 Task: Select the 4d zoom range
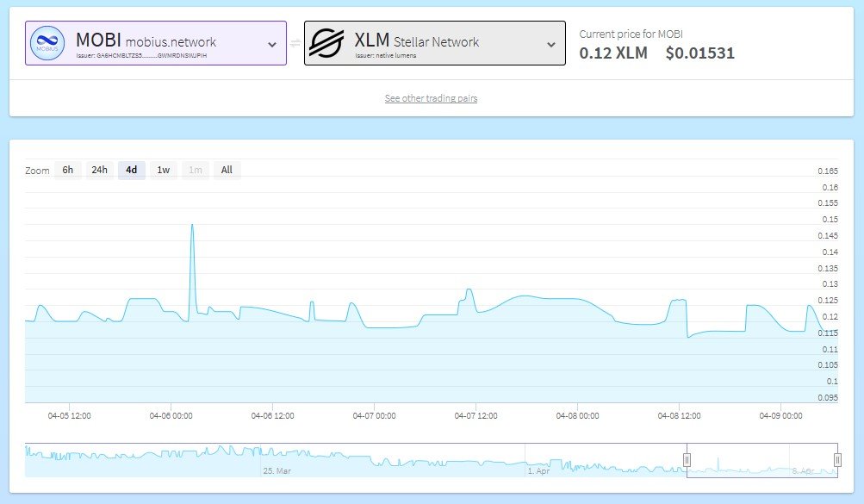coord(131,170)
